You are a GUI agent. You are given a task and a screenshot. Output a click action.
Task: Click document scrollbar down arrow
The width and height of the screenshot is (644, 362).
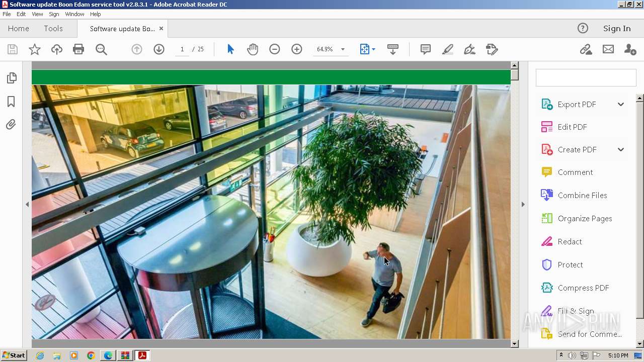pos(514,344)
